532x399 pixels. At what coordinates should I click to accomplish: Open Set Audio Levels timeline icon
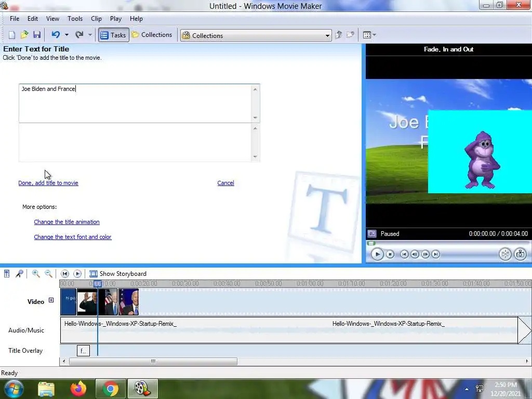tap(7, 273)
